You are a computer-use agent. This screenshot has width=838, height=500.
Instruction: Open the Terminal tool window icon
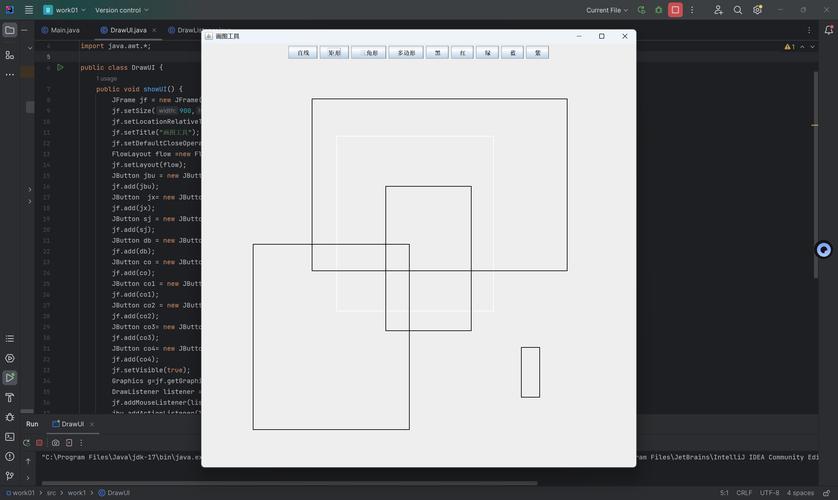tap(10, 437)
